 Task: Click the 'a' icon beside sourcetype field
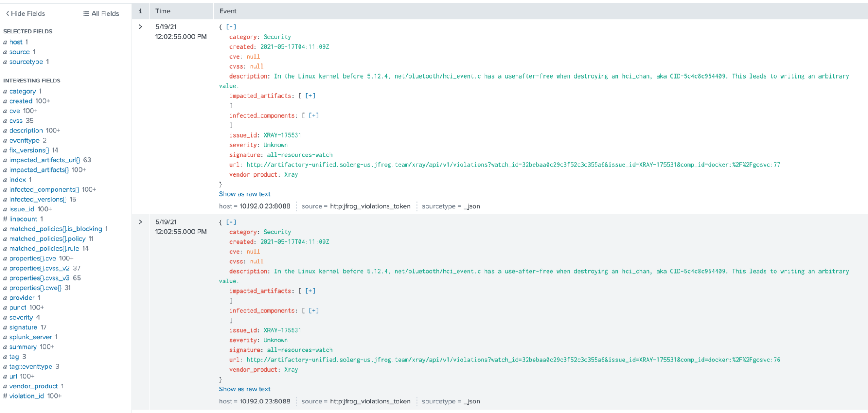click(x=5, y=62)
